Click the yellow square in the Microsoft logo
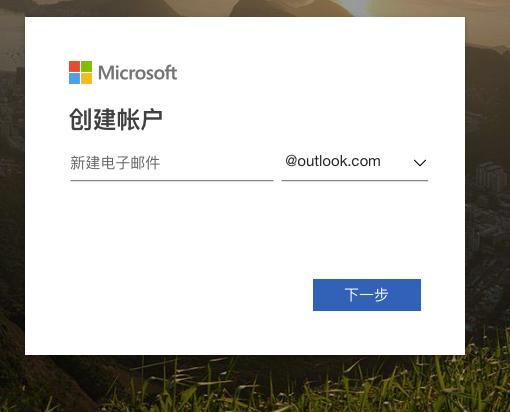510x412 pixels. pos(86,78)
